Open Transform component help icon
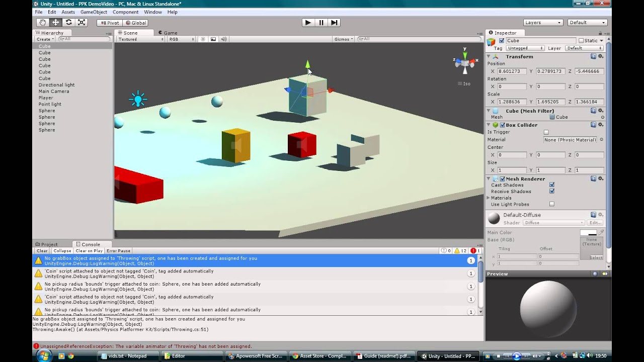The image size is (644, 362). 594,56
